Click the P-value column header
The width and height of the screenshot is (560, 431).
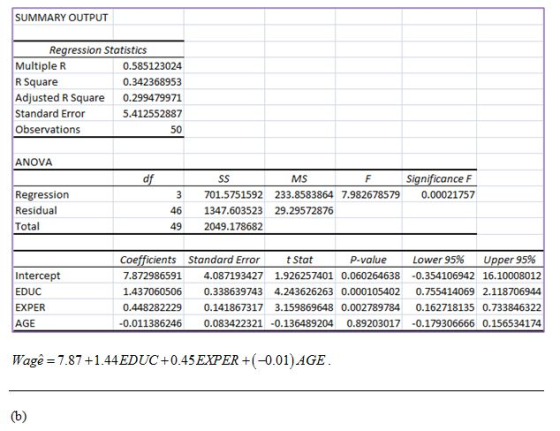[368, 260]
